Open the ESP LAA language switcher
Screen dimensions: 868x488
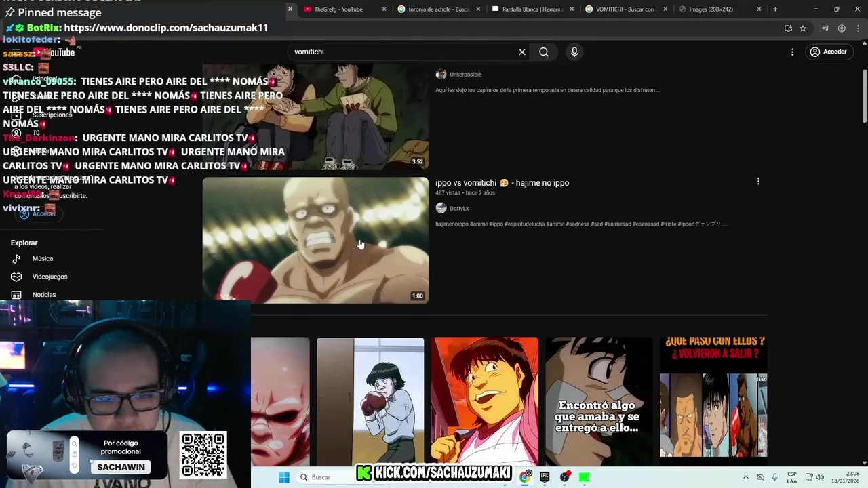(x=792, y=477)
